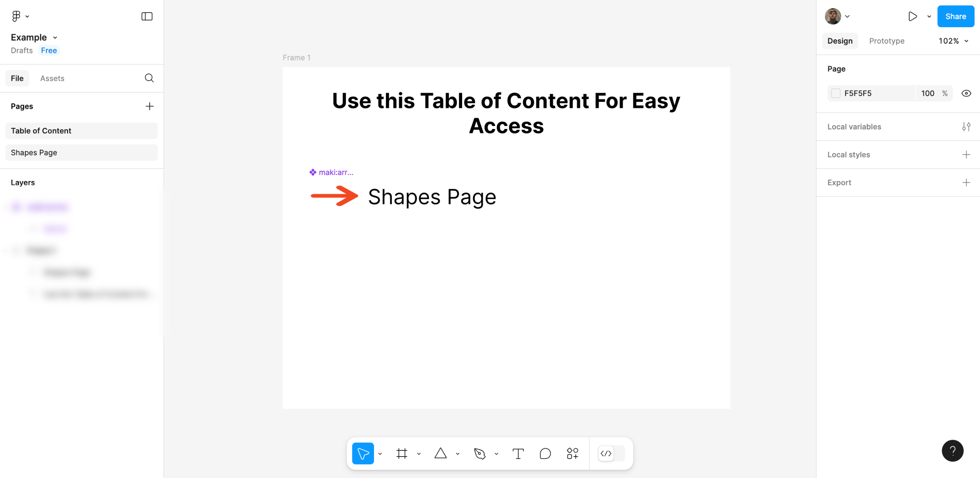Toggle the sidebar panel collapse icon
980x478 pixels.
coord(147,16)
